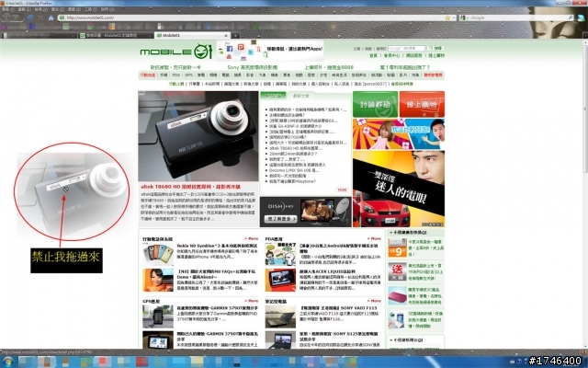Click More beside PDA section
The height and width of the screenshot is (368, 588).
(374, 238)
